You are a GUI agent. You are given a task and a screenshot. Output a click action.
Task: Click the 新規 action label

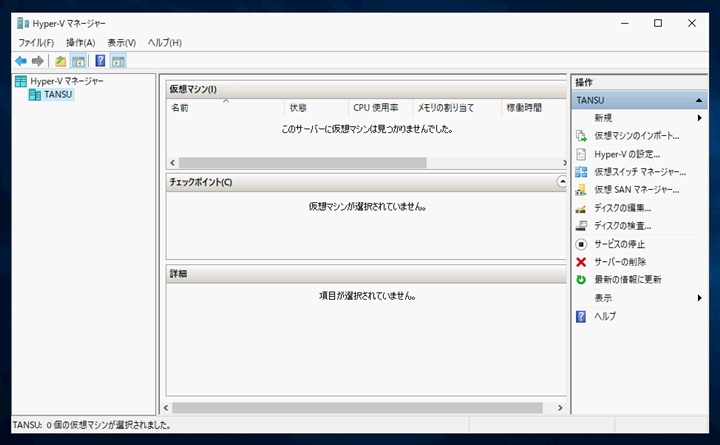click(603, 118)
